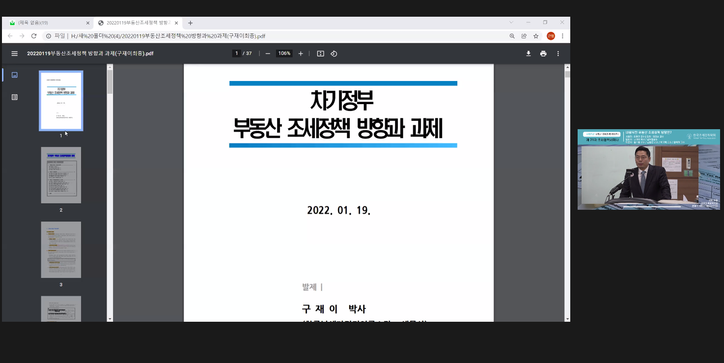
Task: Click the presenter name 구 재 이 박사
Action: pyautogui.click(x=333, y=309)
